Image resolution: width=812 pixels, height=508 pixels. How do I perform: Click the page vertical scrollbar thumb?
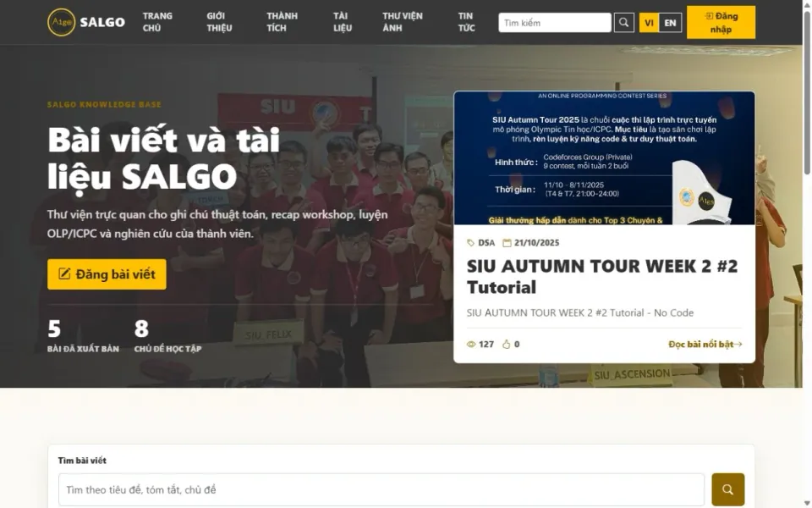pyautogui.click(x=807, y=93)
